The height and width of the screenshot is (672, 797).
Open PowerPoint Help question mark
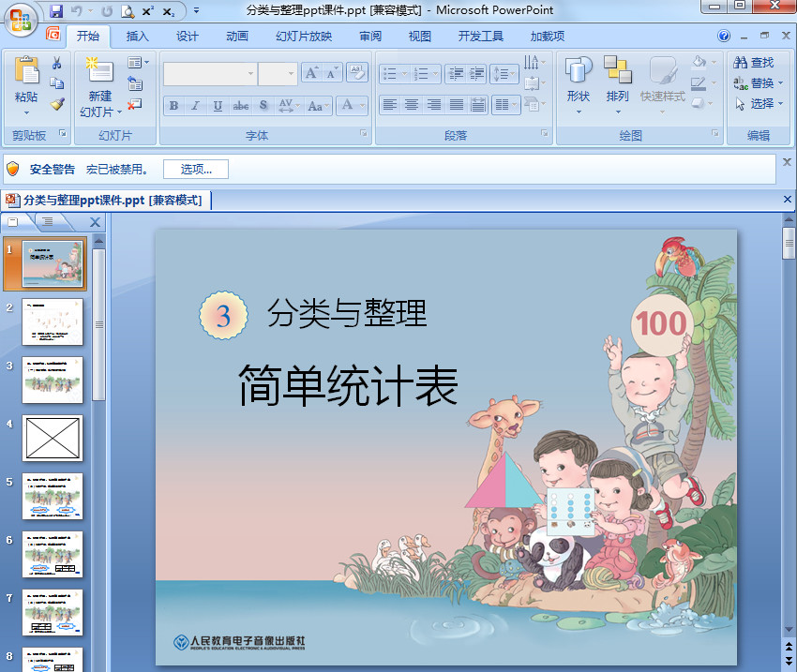pos(724,36)
